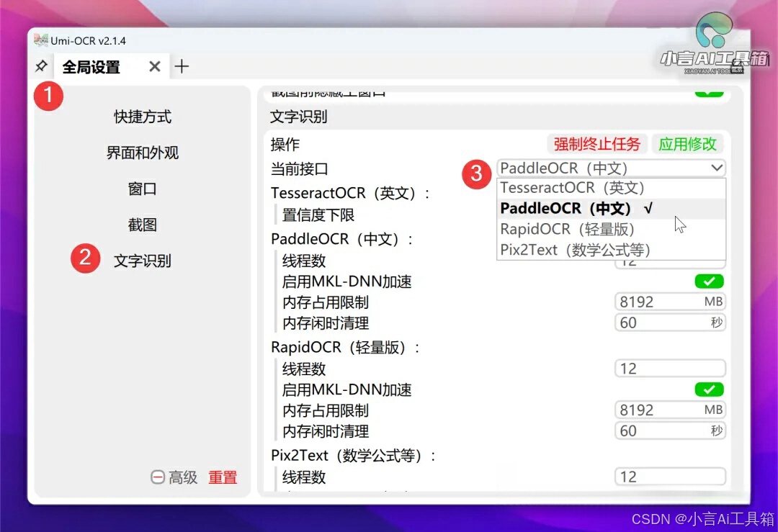
Task: Click the 置信度下限 label
Action: pyautogui.click(x=318, y=215)
